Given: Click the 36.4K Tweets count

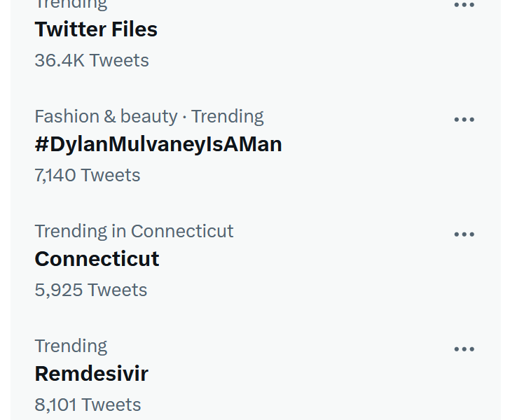Looking at the screenshot, I should 91,61.
